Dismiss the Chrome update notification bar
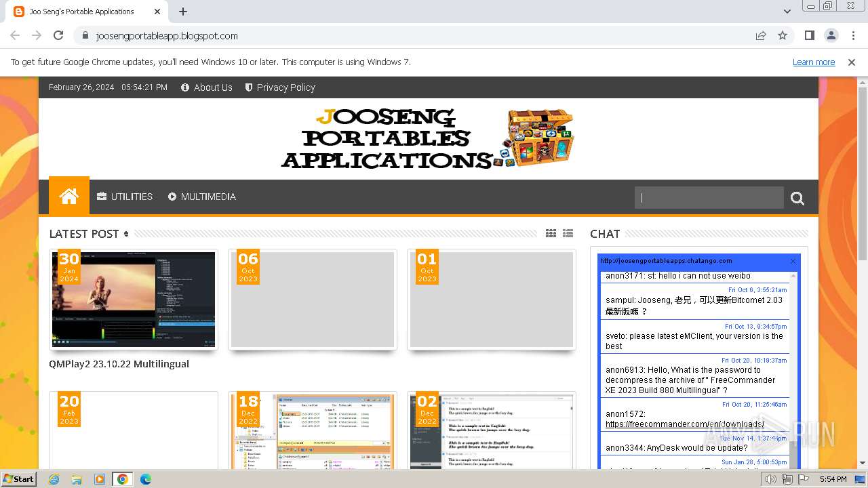 852,62
